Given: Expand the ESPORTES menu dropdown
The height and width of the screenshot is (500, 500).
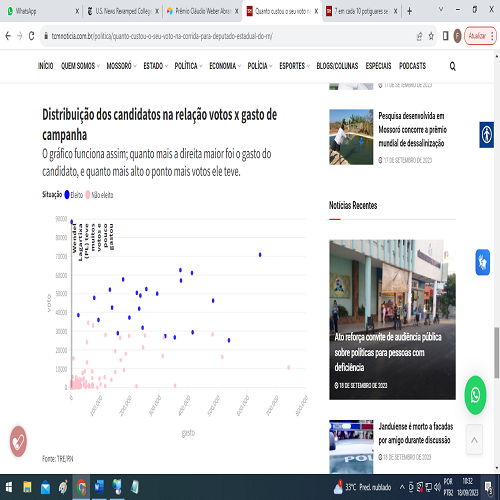Looking at the screenshot, I should [294, 66].
